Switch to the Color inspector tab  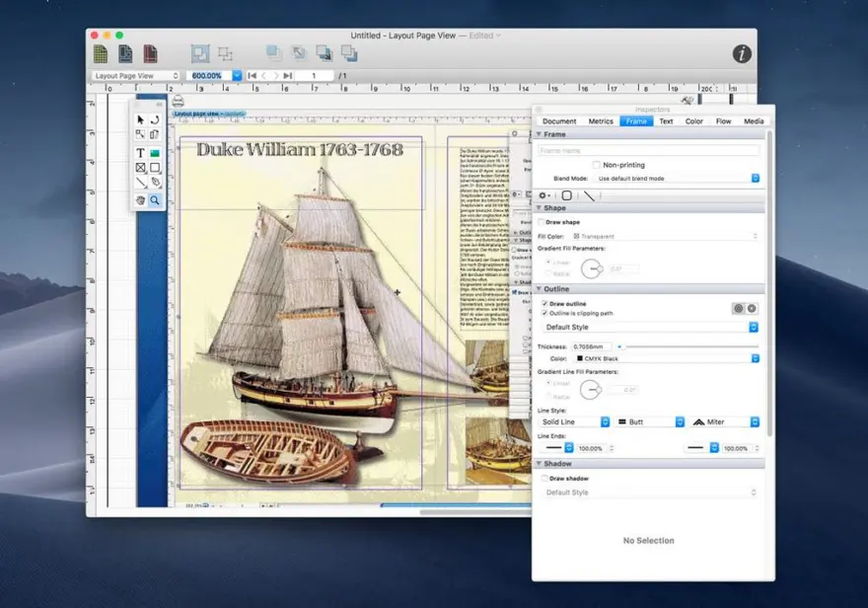(x=693, y=121)
